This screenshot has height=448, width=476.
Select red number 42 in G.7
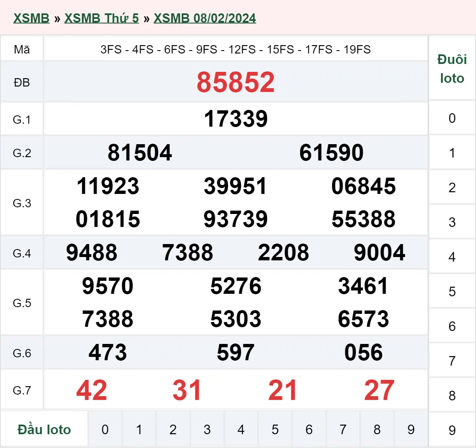click(x=92, y=390)
